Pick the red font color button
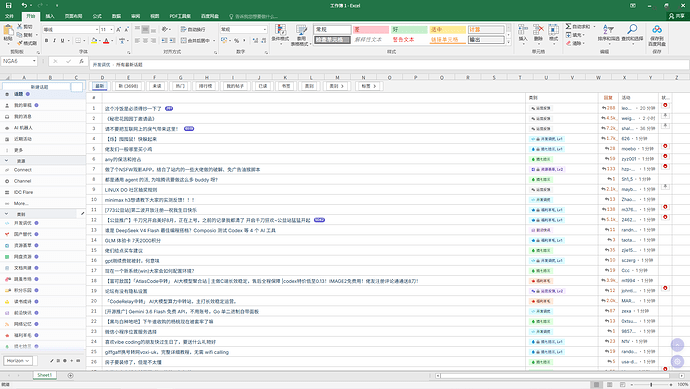Viewport: 690px width, 389px height. (x=106, y=40)
